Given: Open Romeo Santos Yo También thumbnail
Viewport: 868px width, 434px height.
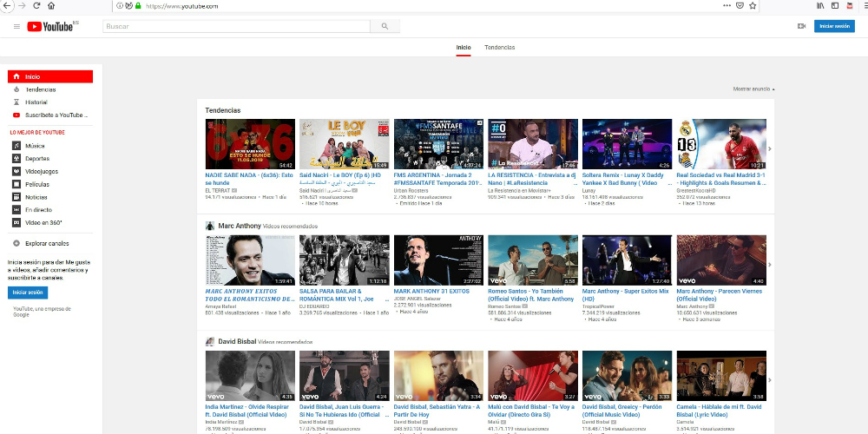Looking at the screenshot, I should [x=533, y=260].
